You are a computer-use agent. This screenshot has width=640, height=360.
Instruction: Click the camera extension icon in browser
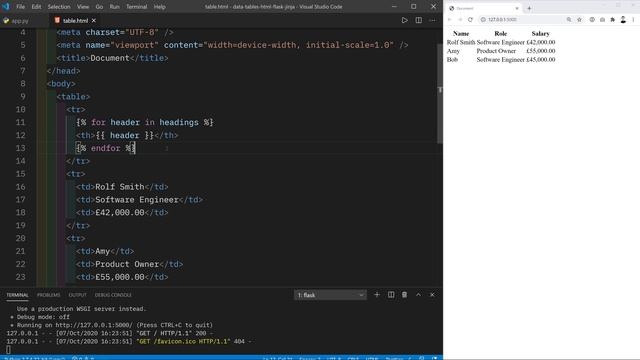point(602,20)
